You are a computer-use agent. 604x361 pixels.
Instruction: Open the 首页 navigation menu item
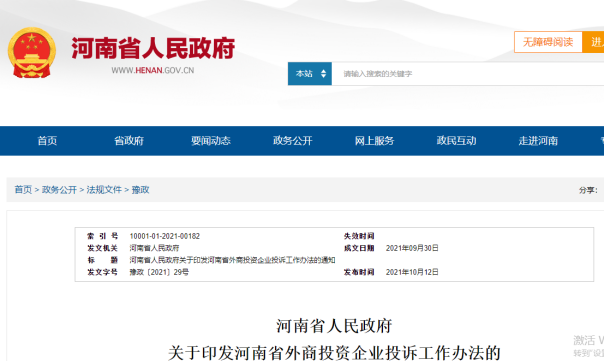(47, 141)
